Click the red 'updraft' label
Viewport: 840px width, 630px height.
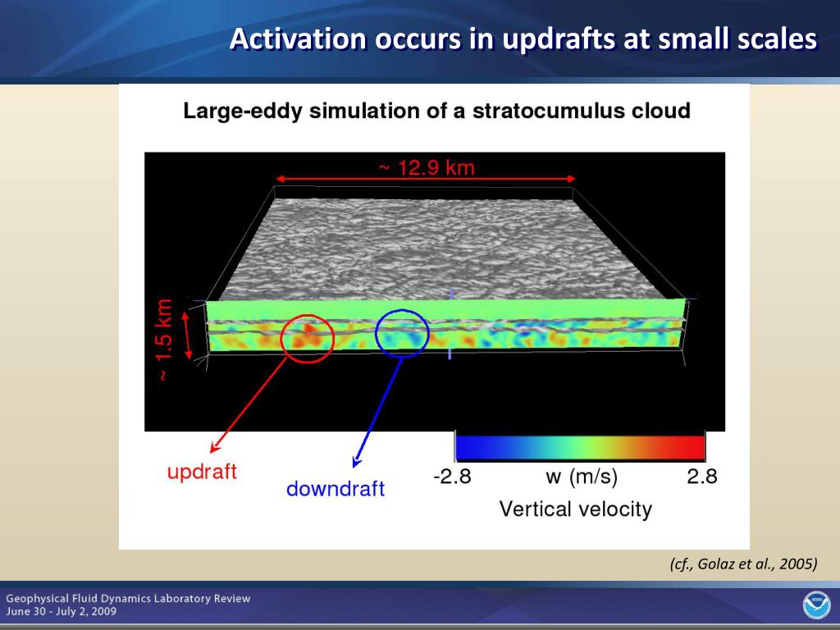coord(202,472)
